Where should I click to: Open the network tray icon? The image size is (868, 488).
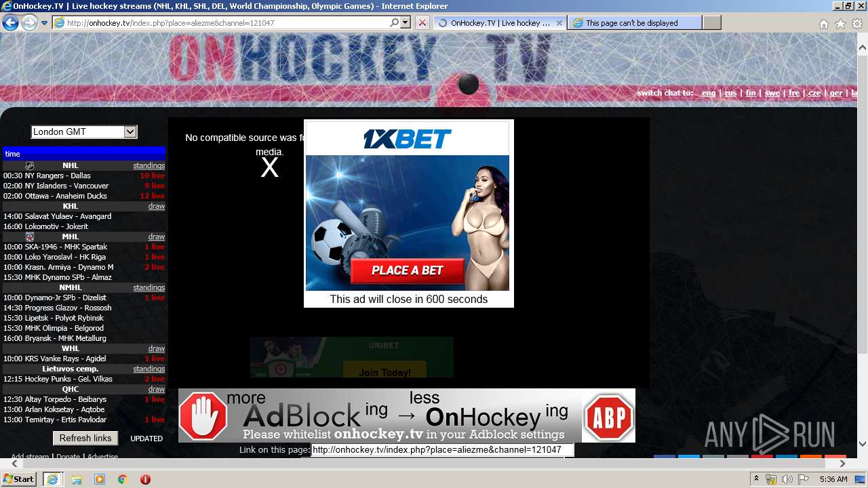coord(771,479)
